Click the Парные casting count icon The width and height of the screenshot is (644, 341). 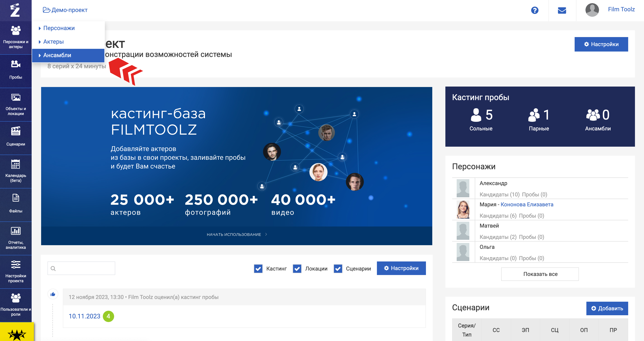click(534, 115)
